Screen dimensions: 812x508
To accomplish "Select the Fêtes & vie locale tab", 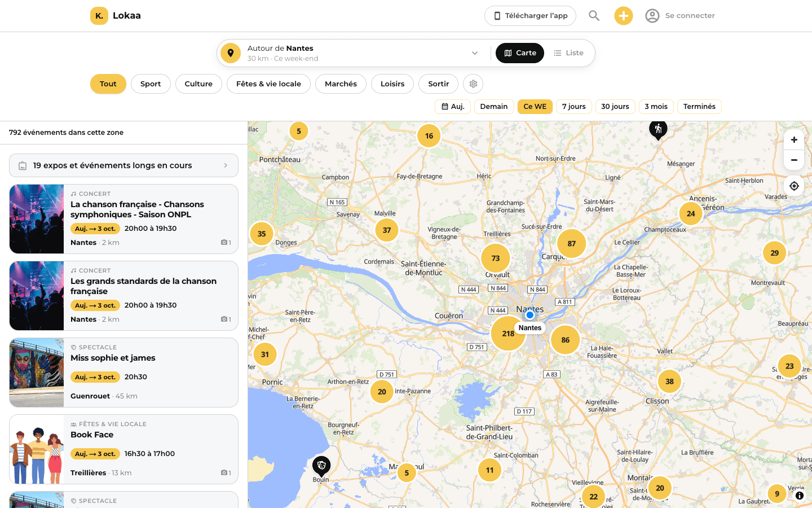I will 268,84.
